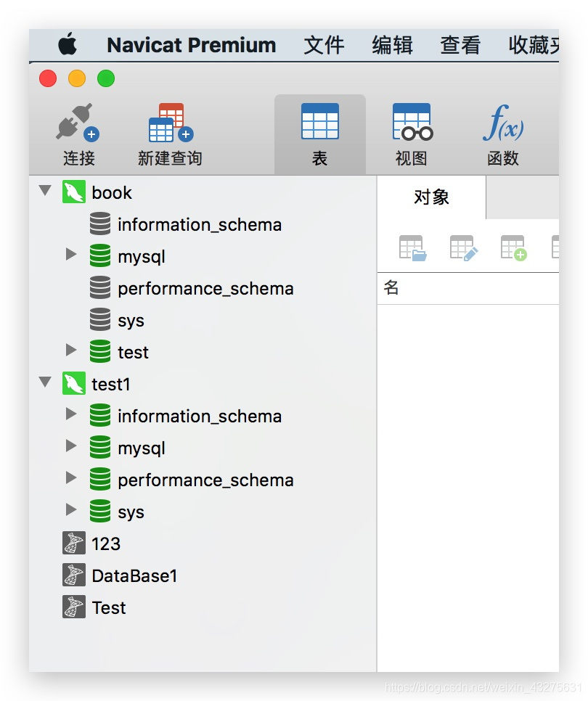Collapse the book connection
This screenshot has width=588, height=701.
[x=45, y=192]
